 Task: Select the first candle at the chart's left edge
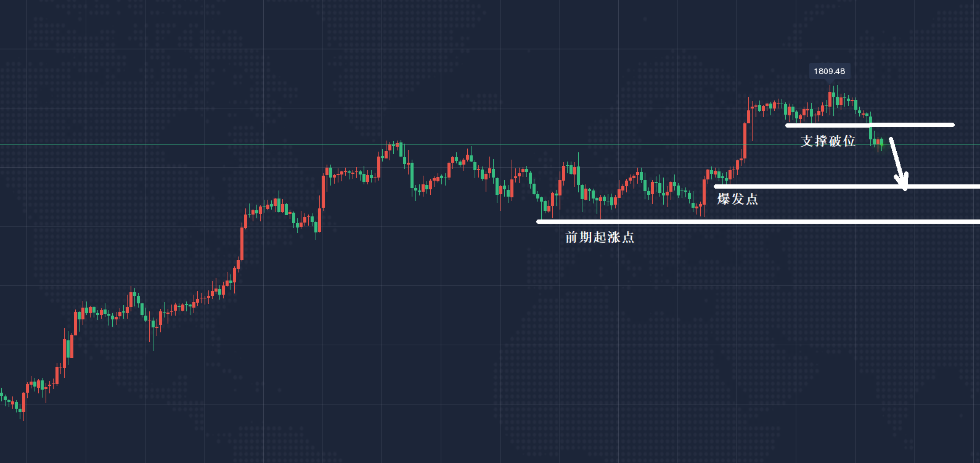[x=2, y=393]
